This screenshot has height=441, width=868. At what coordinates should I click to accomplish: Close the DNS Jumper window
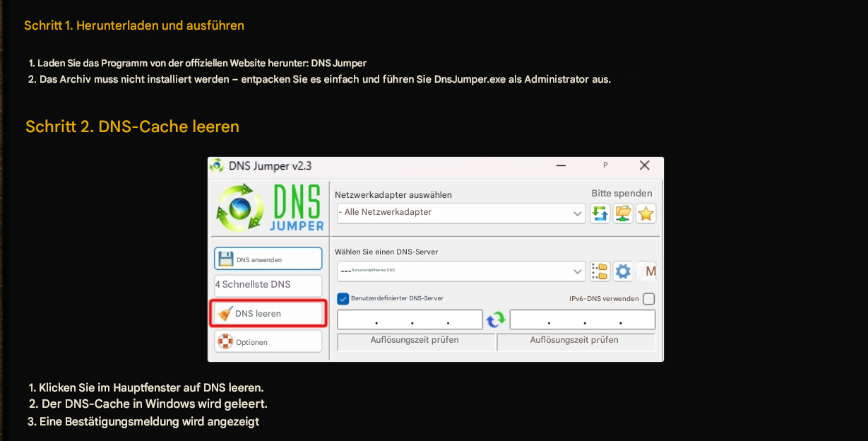point(644,165)
